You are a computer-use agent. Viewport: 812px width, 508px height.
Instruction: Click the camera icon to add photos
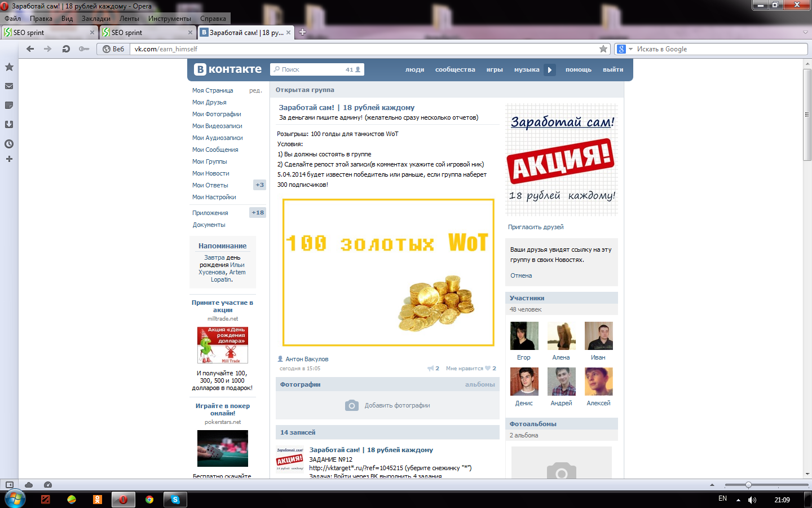point(352,405)
